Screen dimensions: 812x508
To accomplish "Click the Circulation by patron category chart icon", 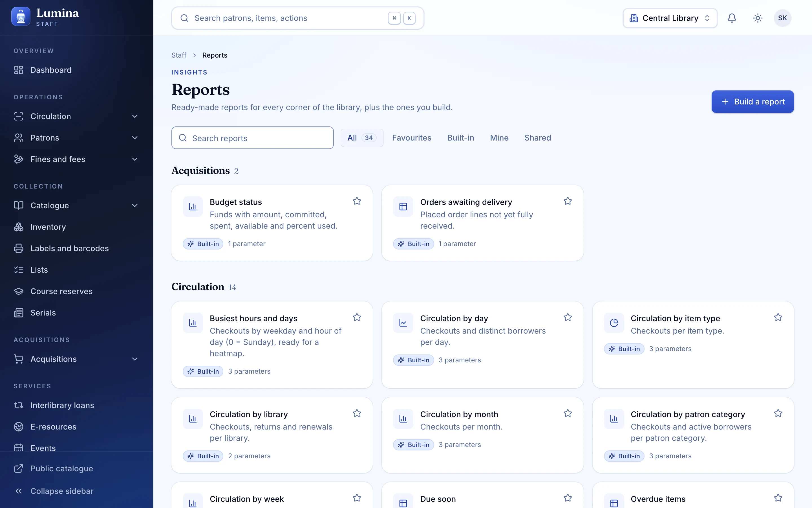I will point(614,419).
